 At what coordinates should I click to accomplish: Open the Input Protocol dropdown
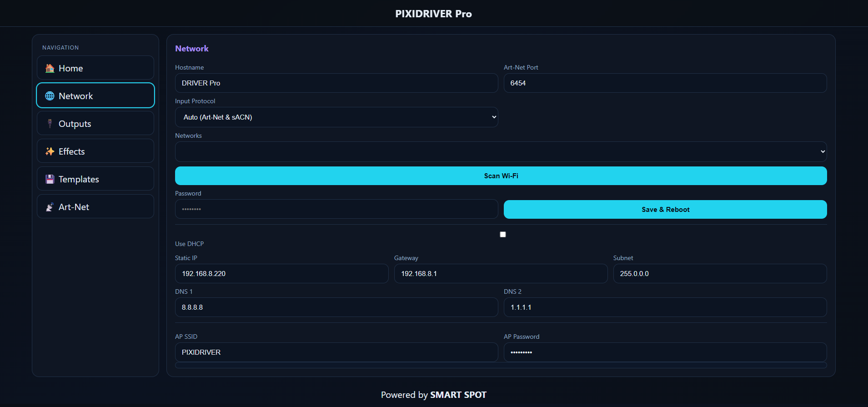[x=336, y=117]
